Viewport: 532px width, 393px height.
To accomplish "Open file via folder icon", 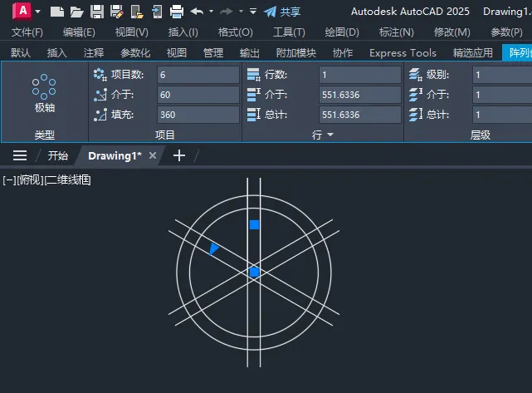I will [x=76, y=12].
